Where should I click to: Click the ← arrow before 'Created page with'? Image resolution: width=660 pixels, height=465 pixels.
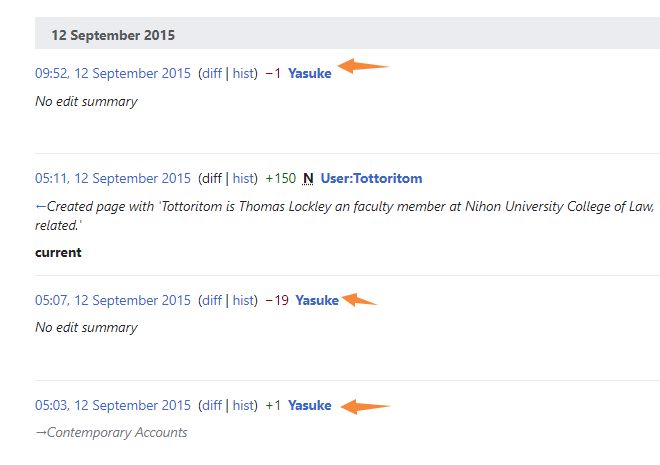click(x=41, y=205)
